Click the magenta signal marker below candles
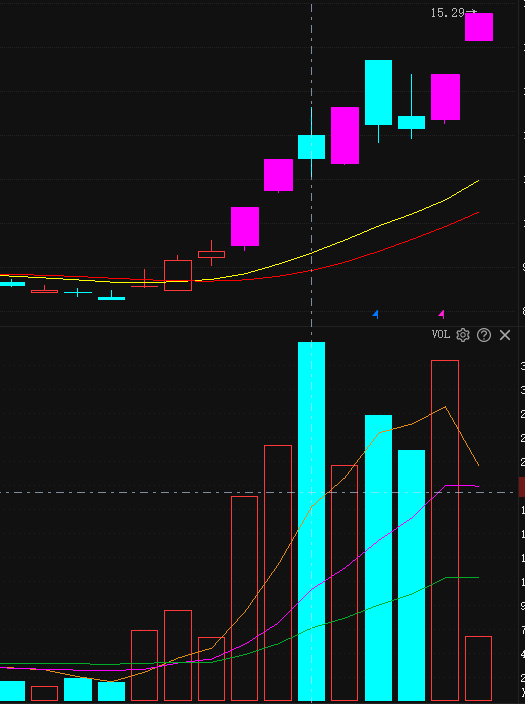Screen dimensions: 525x704 [441, 314]
